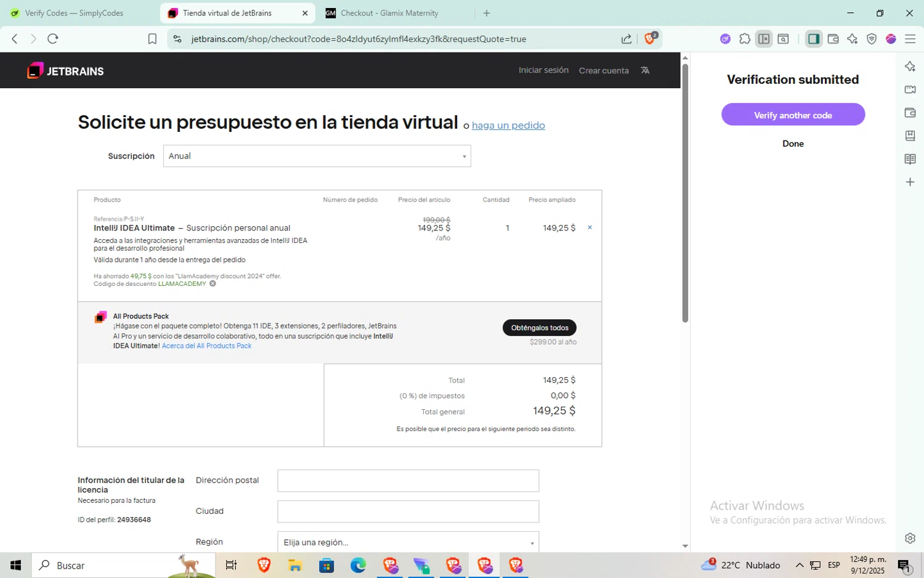Click Done in the verification panel

pos(793,144)
